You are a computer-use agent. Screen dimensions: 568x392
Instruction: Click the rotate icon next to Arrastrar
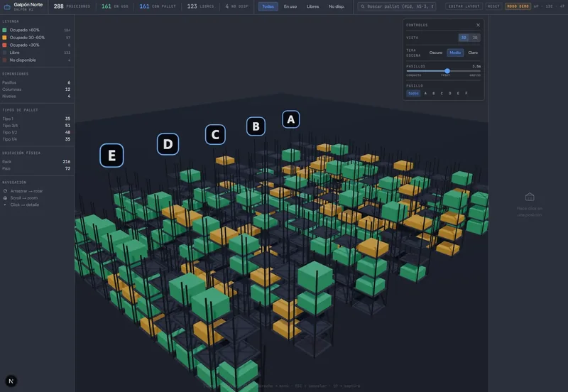[5, 191]
